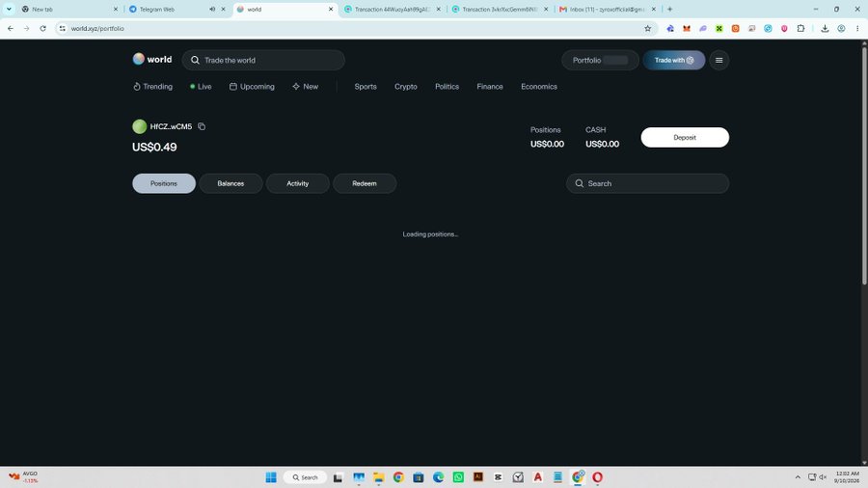Screen dimensions: 868x488
Task: Switch to the Positions tab
Action: (164, 183)
